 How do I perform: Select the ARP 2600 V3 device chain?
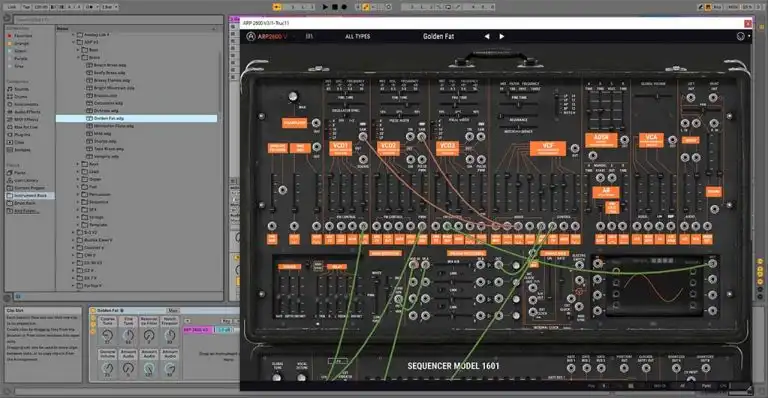coord(198,330)
